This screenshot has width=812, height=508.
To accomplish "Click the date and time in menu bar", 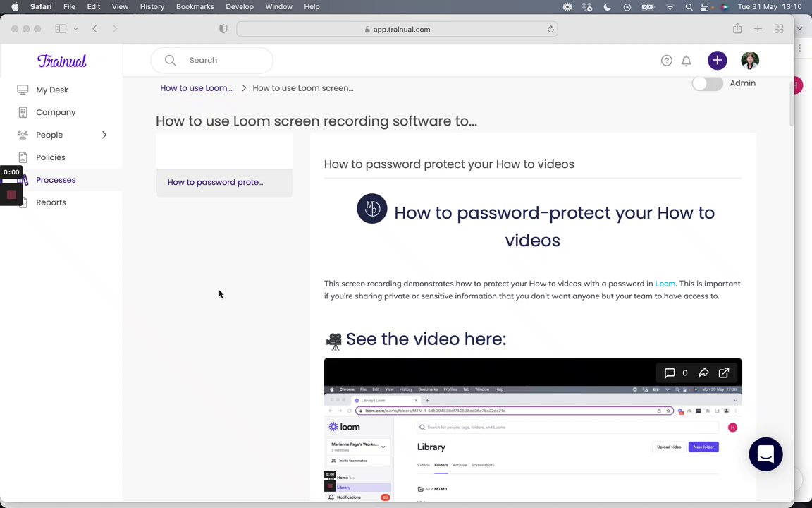I will coord(770,7).
